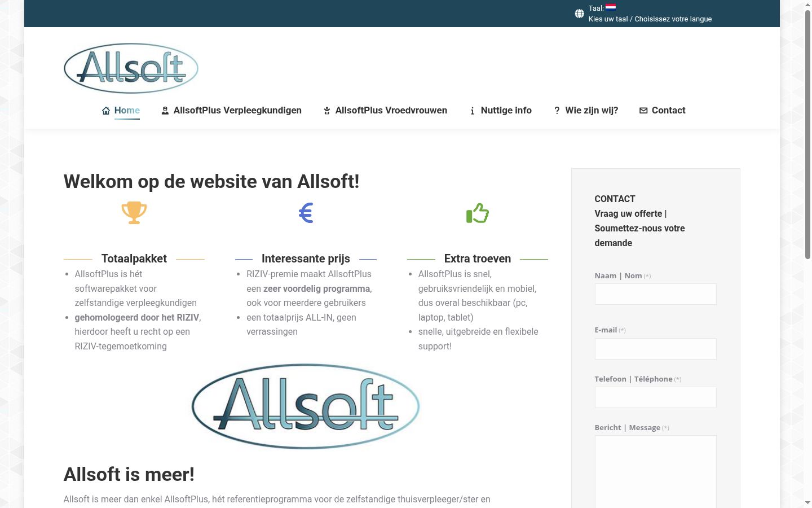Click the green thumbs-up icon
This screenshot has width=812, height=508.
(x=478, y=213)
